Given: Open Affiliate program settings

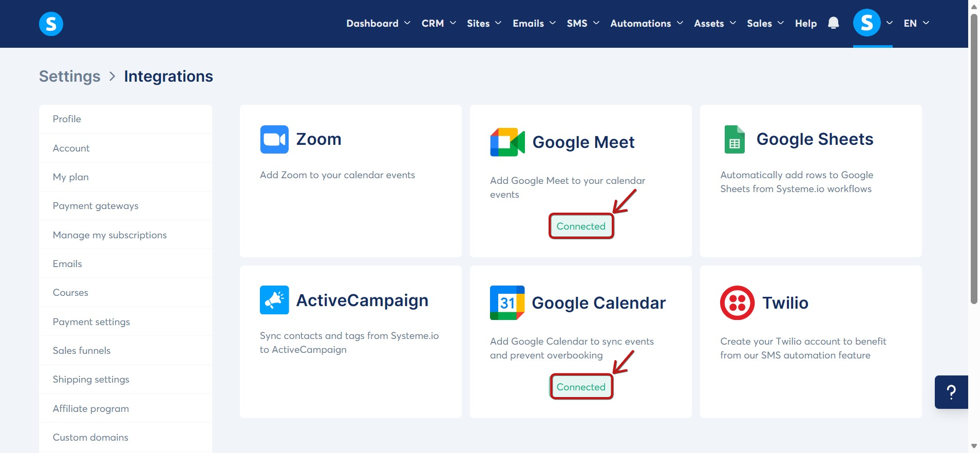Looking at the screenshot, I should [x=125, y=408].
